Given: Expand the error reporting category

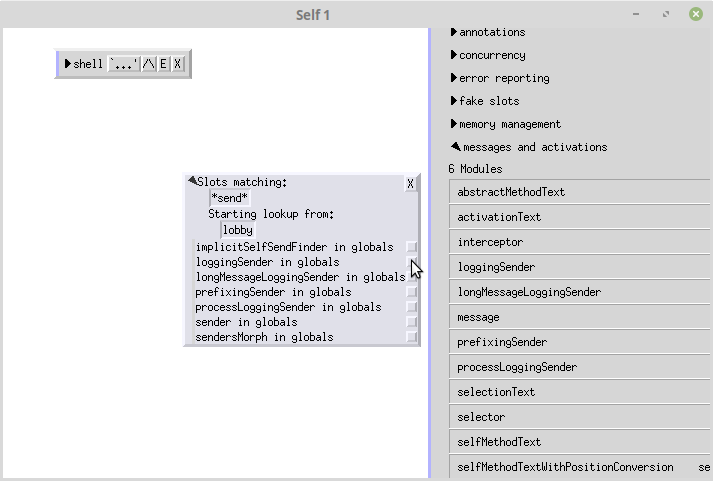Looking at the screenshot, I should pyautogui.click(x=453, y=78).
